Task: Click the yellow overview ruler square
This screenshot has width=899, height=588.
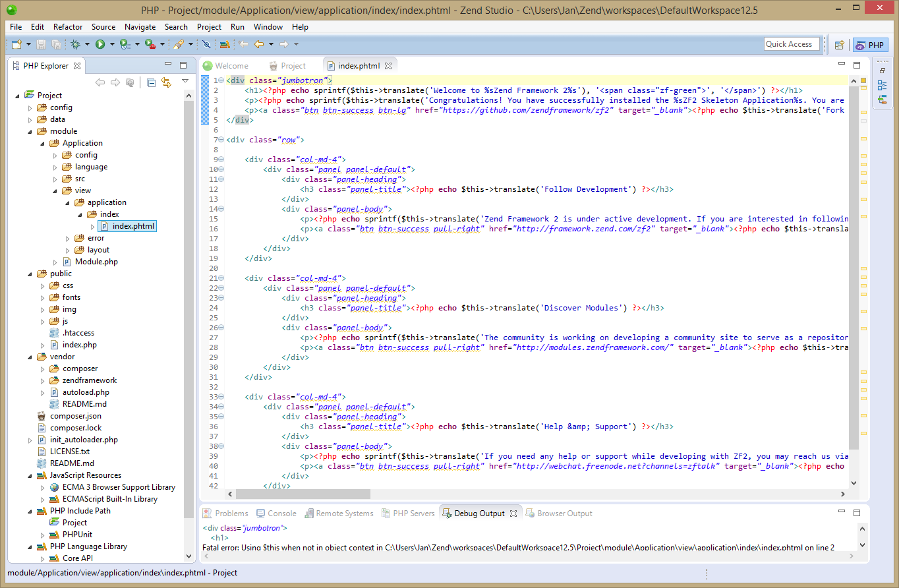Action: 863,80
